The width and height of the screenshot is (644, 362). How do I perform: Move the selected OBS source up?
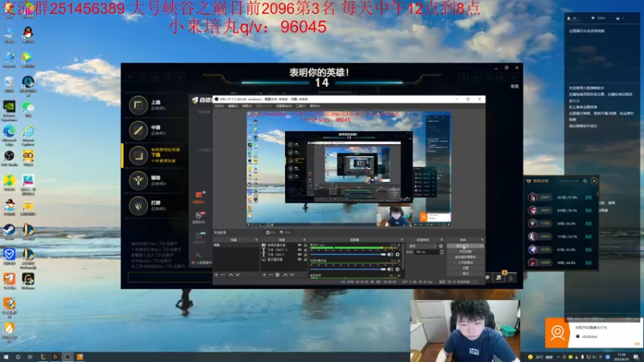(x=285, y=274)
